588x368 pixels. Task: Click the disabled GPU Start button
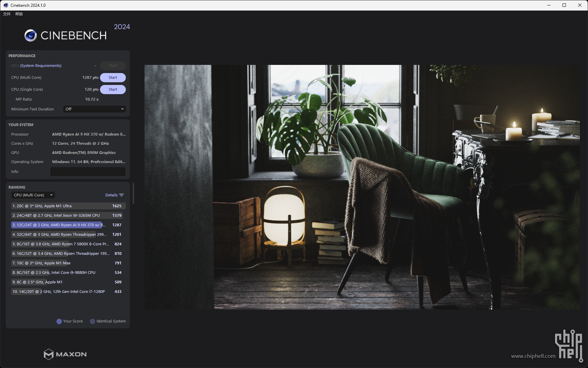[113, 66]
